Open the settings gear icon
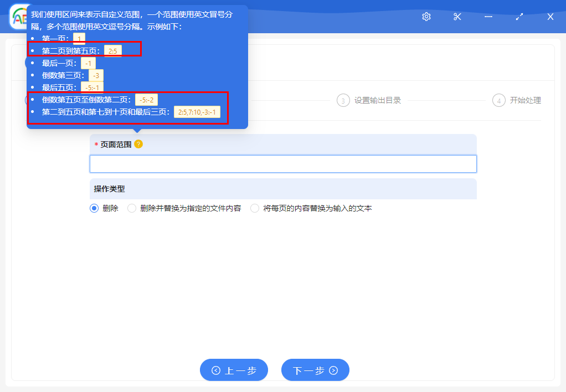Screen dimensions: 566x392 426,17
